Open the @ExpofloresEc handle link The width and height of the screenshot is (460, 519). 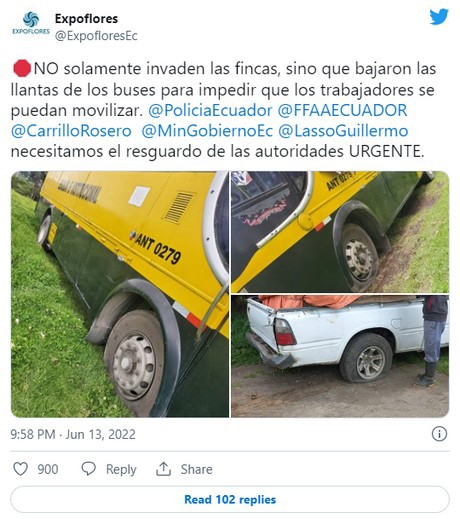(x=96, y=36)
